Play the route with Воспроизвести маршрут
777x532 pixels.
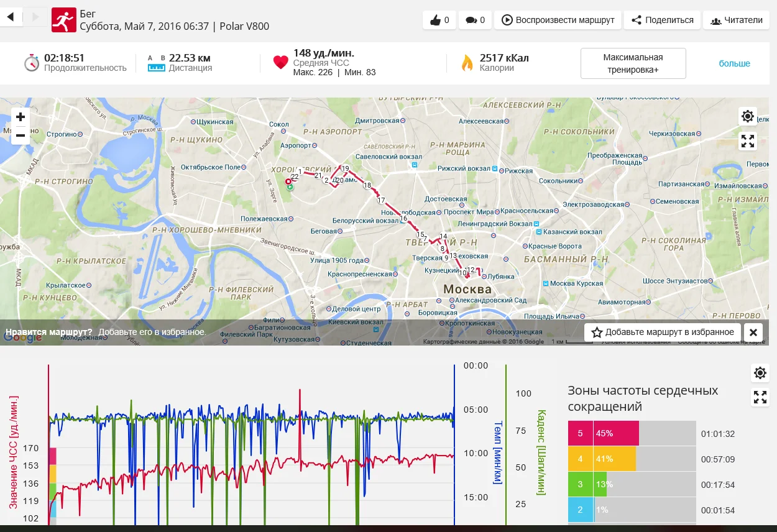click(558, 20)
